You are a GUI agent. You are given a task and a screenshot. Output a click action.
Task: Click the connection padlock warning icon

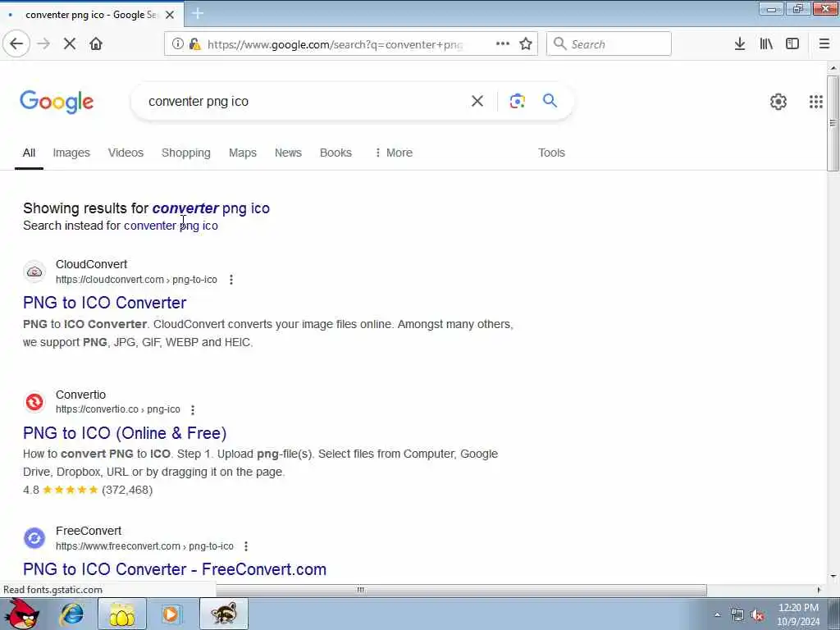click(195, 44)
